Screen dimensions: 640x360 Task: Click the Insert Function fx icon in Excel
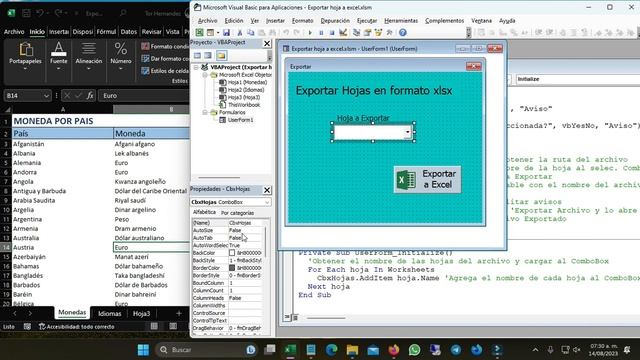click(x=90, y=96)
